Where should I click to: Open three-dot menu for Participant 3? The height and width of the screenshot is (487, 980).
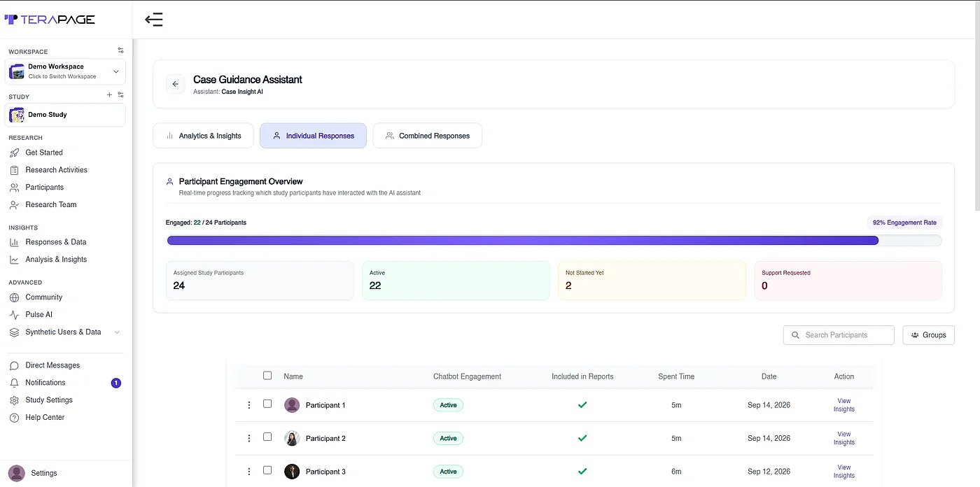tap(248, 472)
